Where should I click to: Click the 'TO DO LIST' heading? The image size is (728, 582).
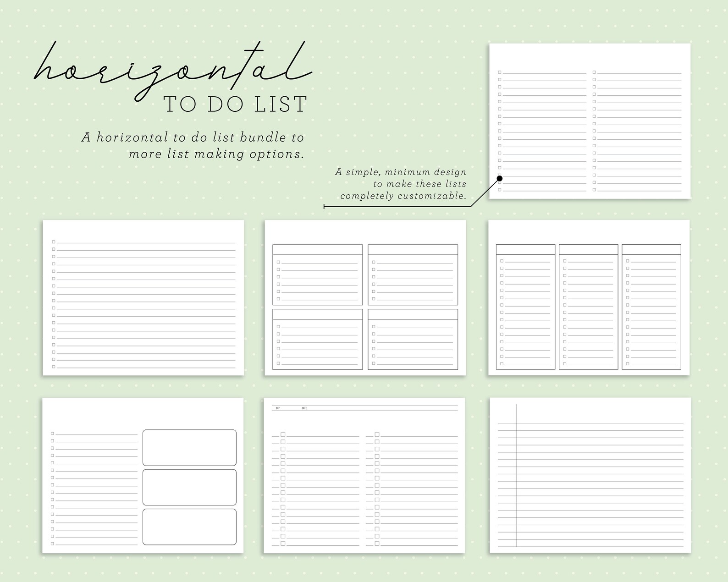pyautogui.click(x=236, y=104)
